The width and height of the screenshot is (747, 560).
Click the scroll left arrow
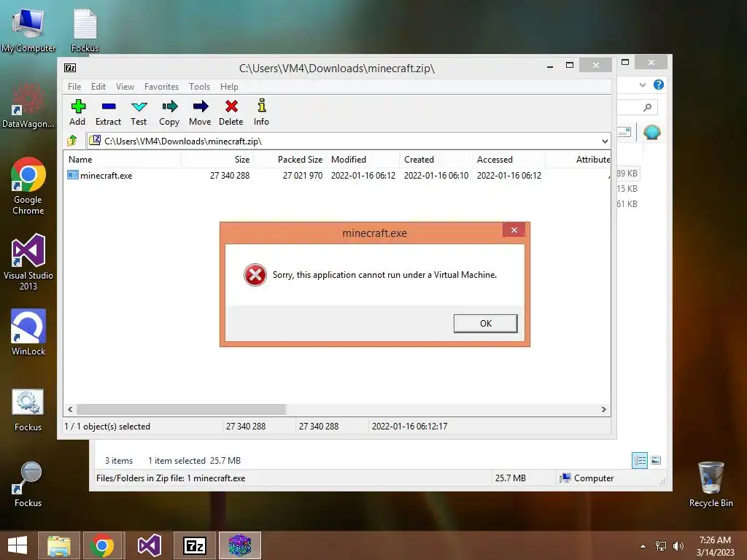pyautogui.click(x=71, y=410)
